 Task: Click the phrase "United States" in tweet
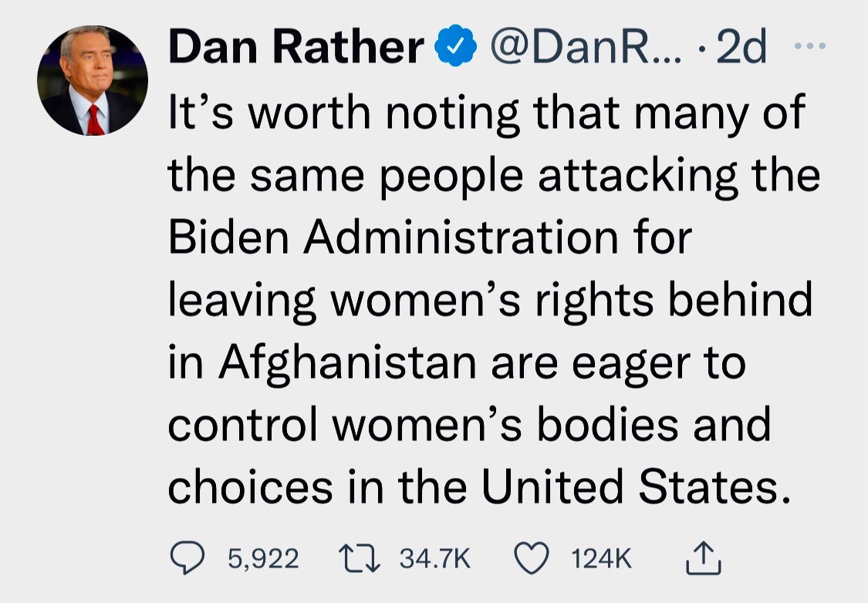coord(626,486)
